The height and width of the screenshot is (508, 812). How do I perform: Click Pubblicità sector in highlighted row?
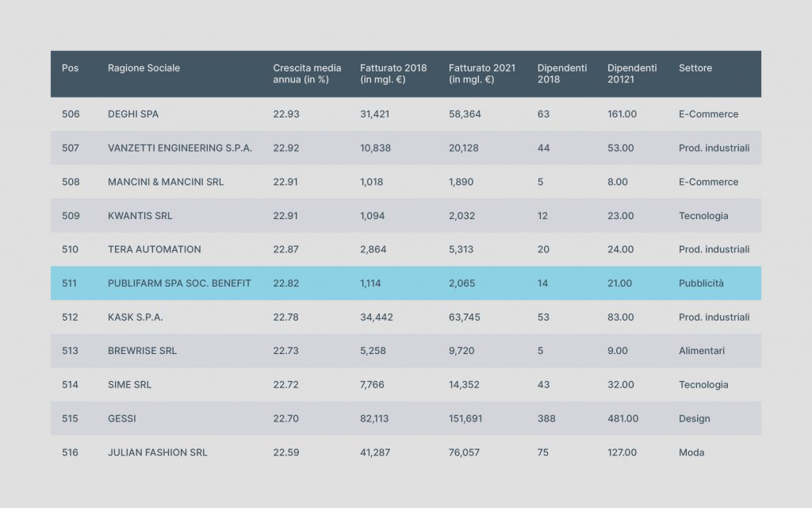pos(701,283)
